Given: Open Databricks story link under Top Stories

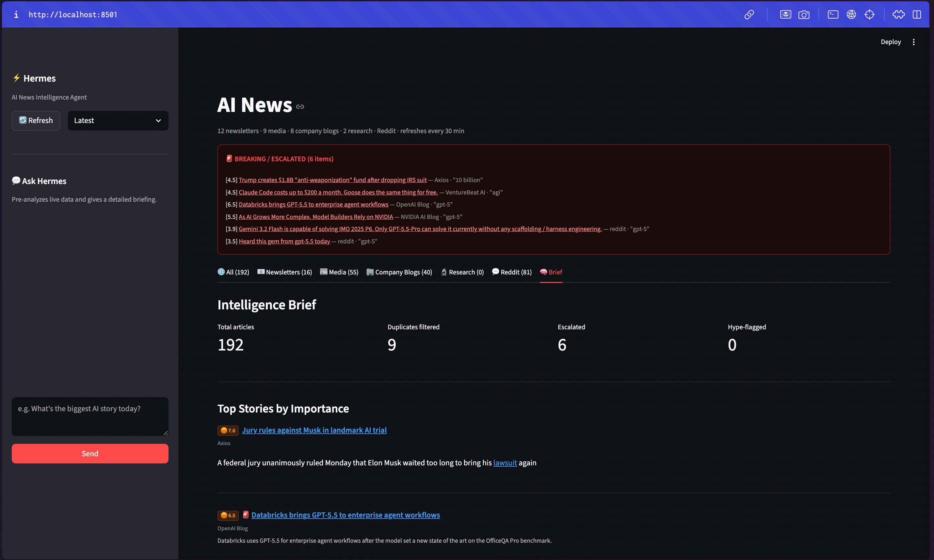Looking at the screenshot, I should tap(346, 515).
